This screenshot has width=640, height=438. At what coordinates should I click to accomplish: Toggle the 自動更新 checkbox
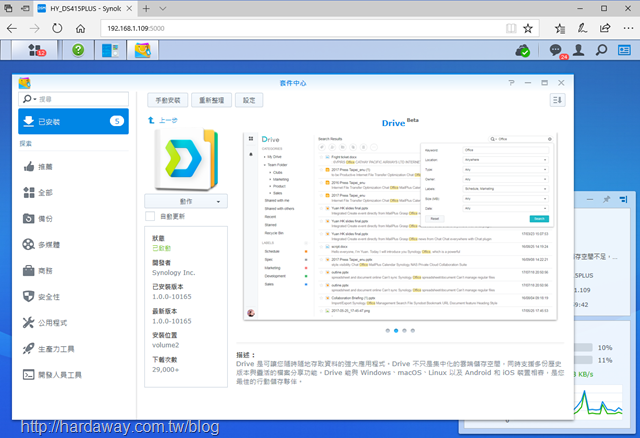click(150, 216)
